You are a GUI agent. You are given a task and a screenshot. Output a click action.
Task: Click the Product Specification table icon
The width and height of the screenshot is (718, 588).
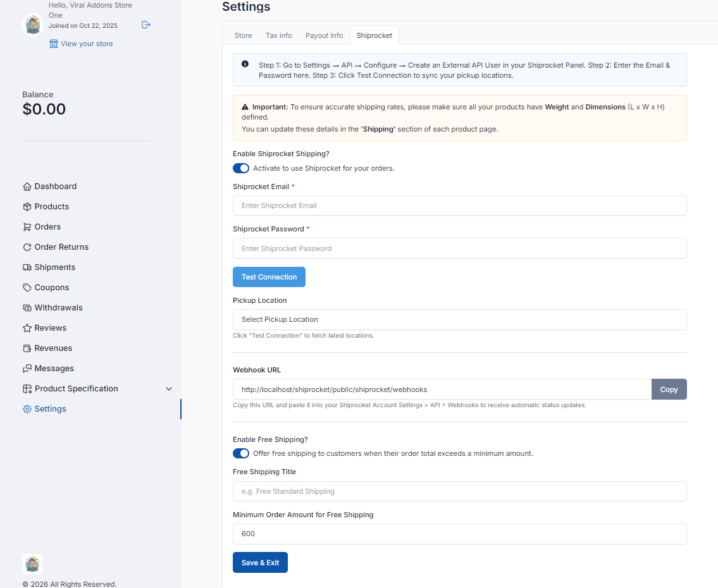(x=27, y=388)
